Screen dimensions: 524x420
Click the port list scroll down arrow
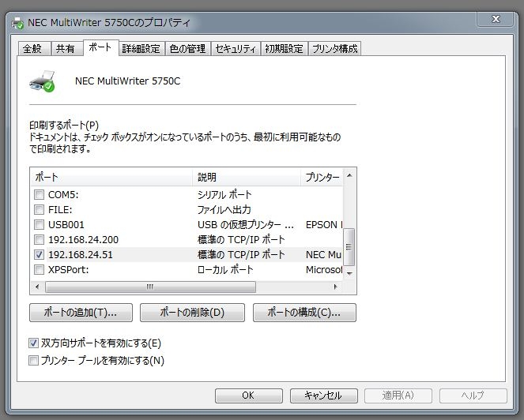click(349, 274)
